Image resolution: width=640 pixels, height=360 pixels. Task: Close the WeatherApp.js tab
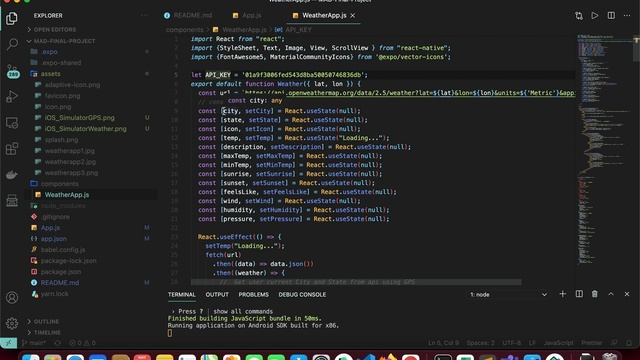tap(353, 16)
